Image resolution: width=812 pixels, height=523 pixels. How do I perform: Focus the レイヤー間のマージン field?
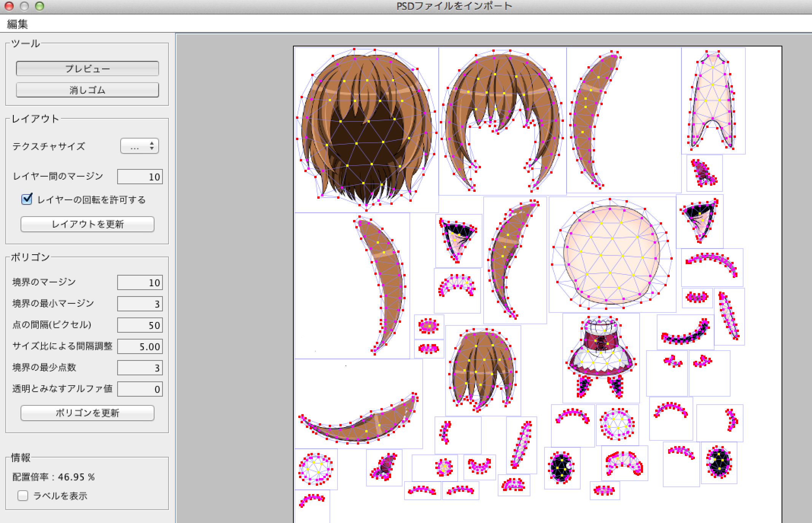140,177
